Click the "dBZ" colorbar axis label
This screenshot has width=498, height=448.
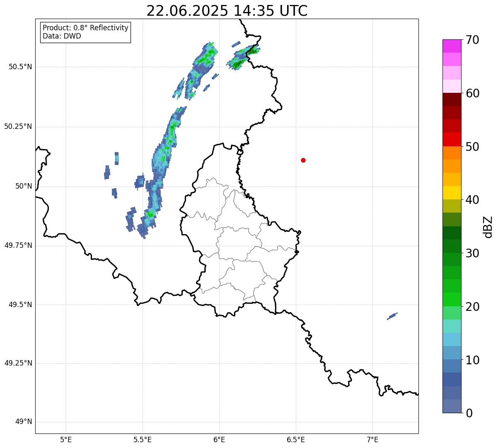(488, 227)
